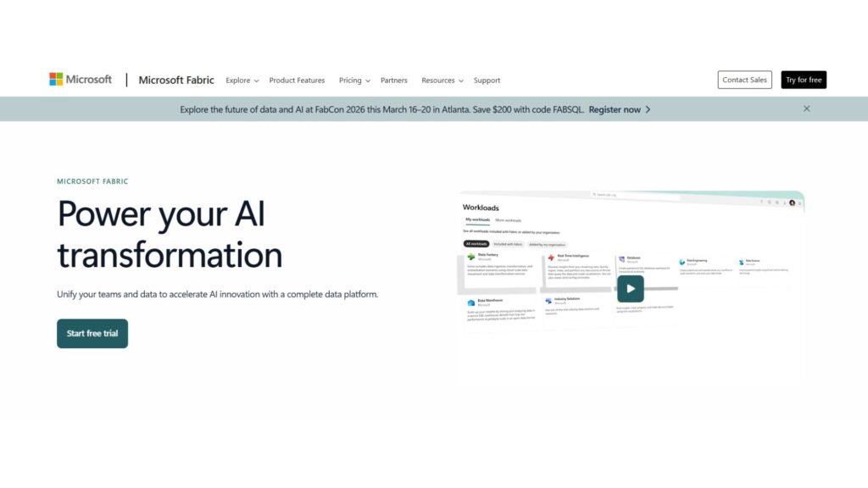Click Start free trial
Viewport: 868px width, 488px height.
pyautogui.click(x=92, y=333)
